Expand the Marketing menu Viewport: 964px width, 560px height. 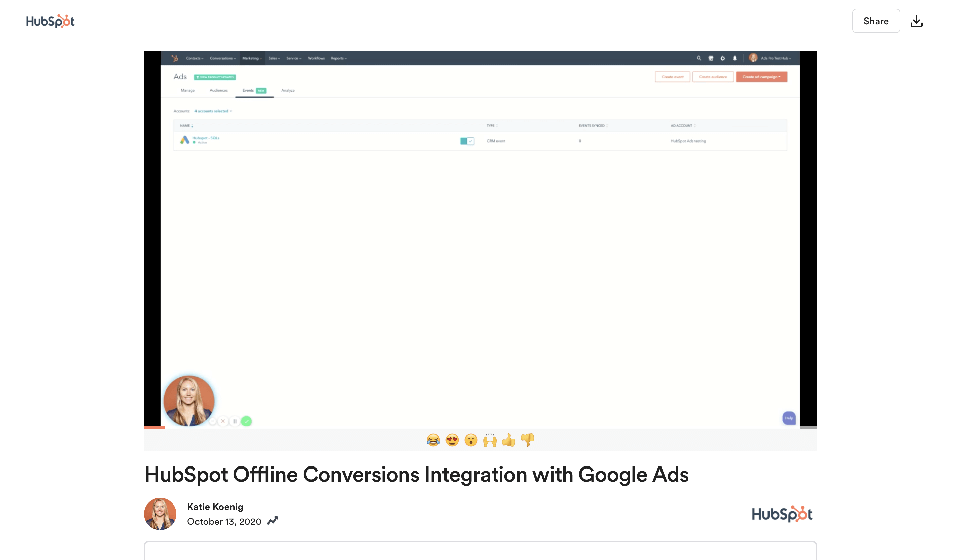point(252,58)
